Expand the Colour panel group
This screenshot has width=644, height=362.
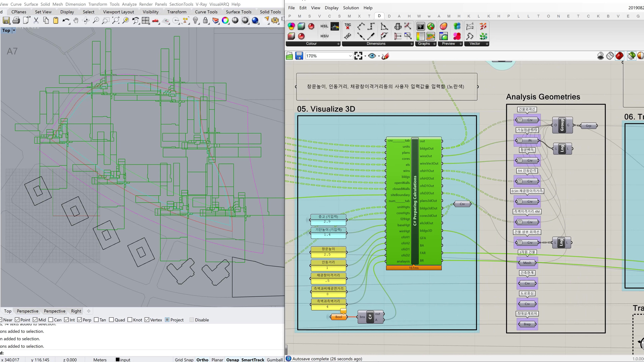pos(338,44)
